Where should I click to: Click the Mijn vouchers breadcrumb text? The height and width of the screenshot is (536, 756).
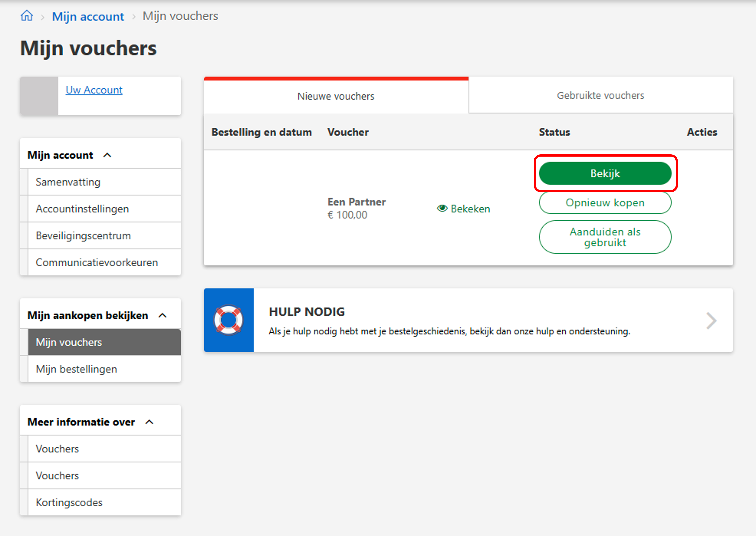pos(180,16)
